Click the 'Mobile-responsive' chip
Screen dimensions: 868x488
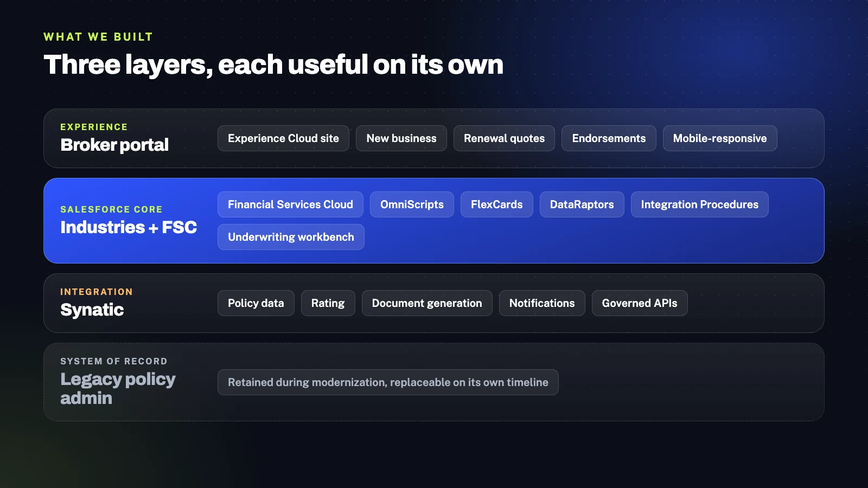(720, 138)
